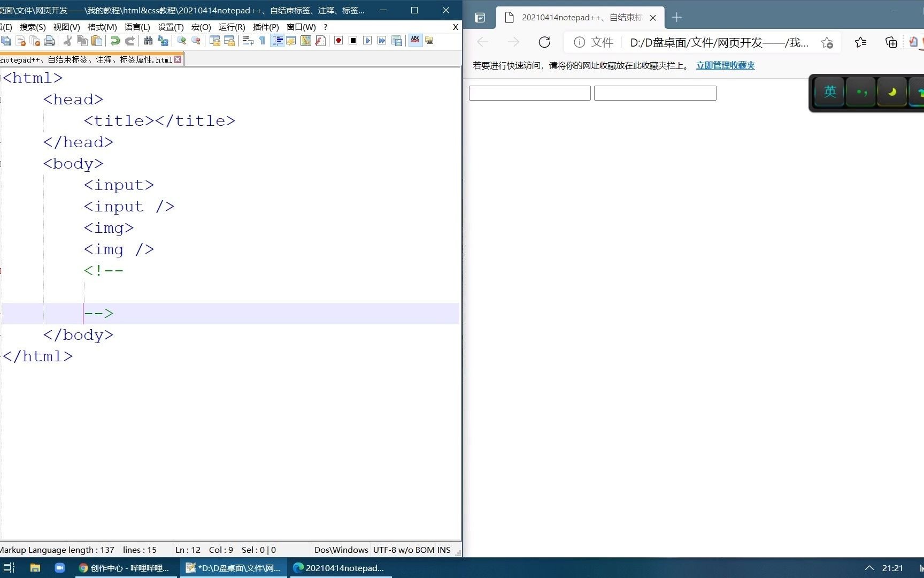Viewport: 924px width, 578px height.
Task: Click the Dos\Windows status bar entry
Action: [341, 550]
